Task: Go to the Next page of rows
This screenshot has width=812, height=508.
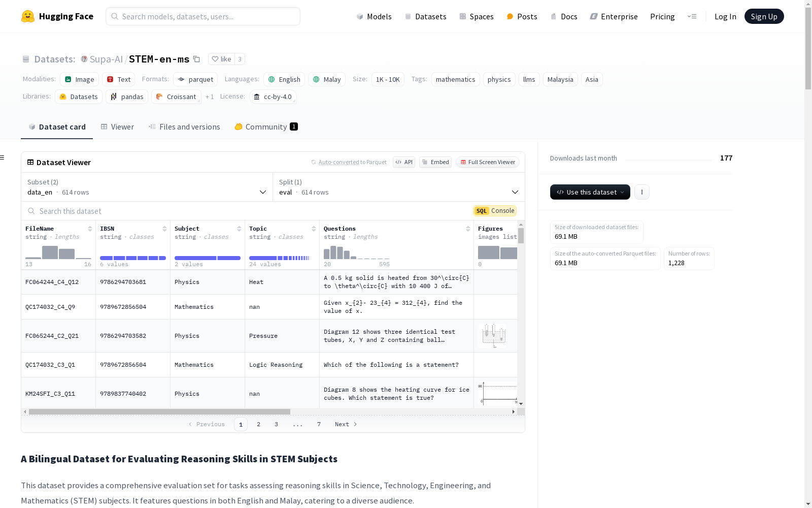Action: click(346, 424)
